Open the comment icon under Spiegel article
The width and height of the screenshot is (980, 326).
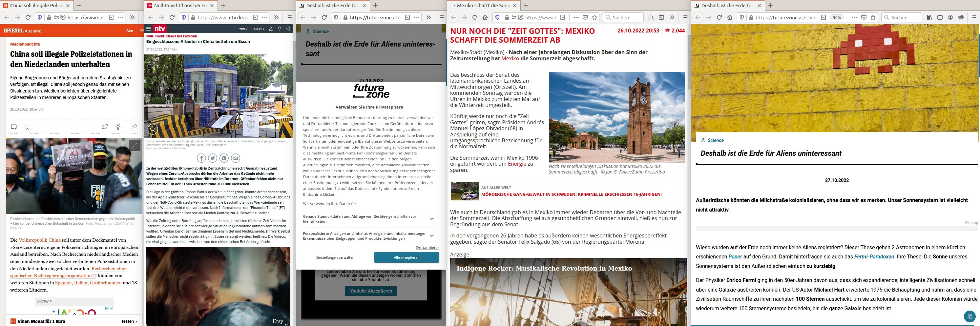click(x=14, y=127)
